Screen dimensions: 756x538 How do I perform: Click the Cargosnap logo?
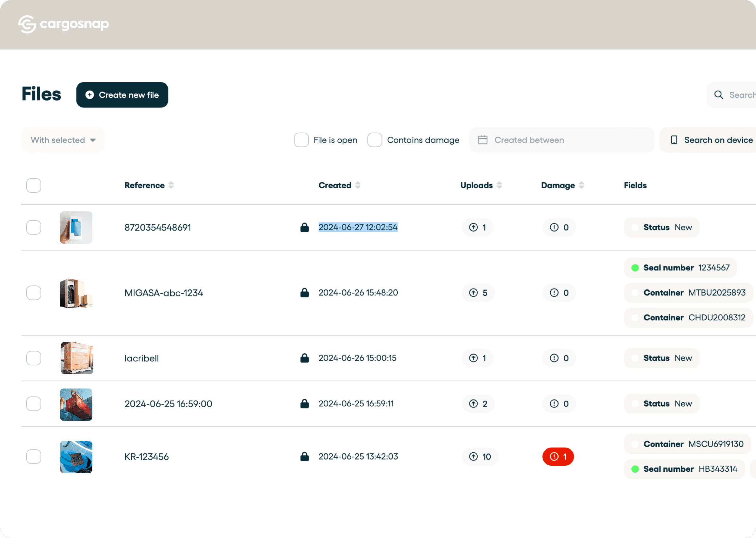pyautogui.click(x=63, y=24)
